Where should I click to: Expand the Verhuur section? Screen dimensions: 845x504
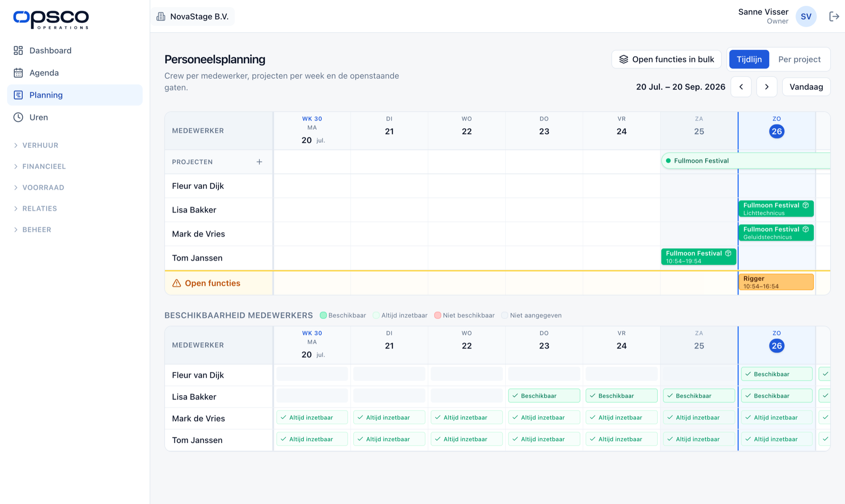tap(36, 145)
